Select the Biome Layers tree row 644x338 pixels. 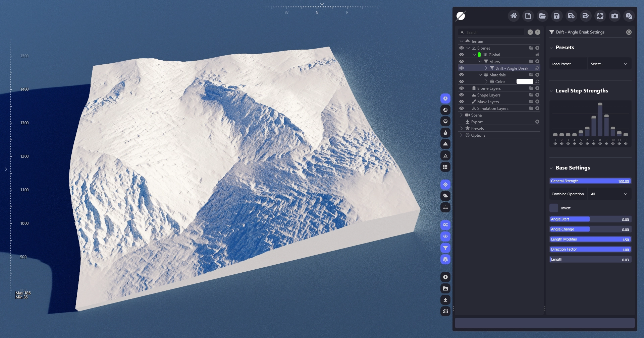pos(499,88)
